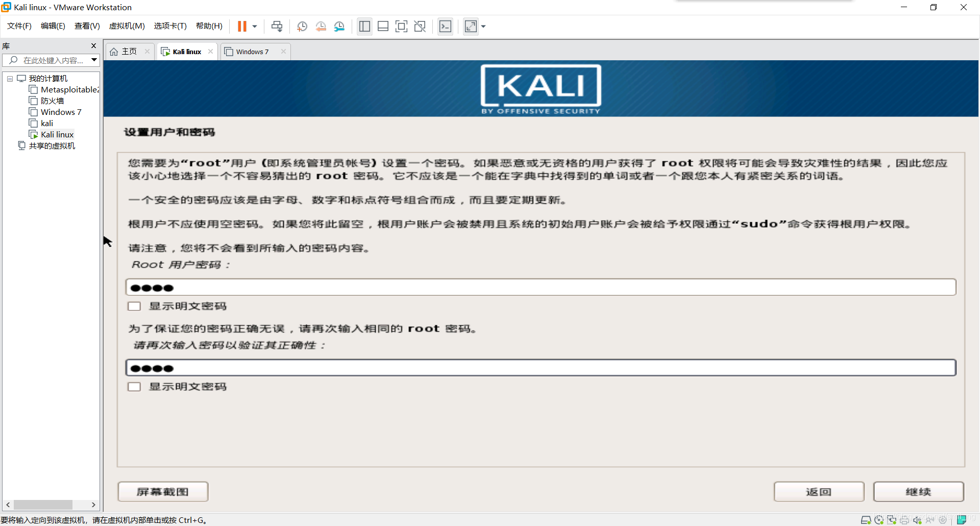
Task: Switch to the Windows 7 tab
Action: [252, 51]
